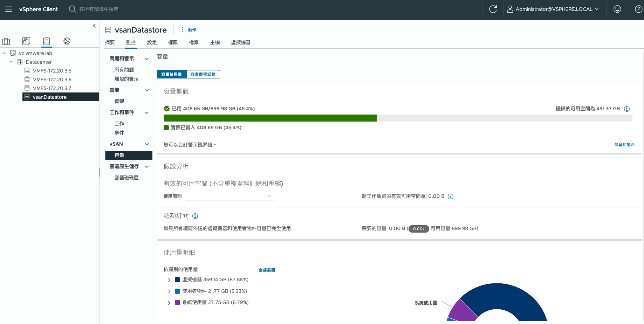Refresh the vSphere Client view

tap(493, 9)
